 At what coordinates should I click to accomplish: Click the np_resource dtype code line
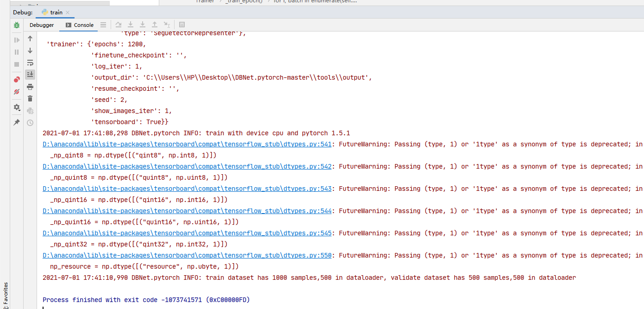click(144, 266)
